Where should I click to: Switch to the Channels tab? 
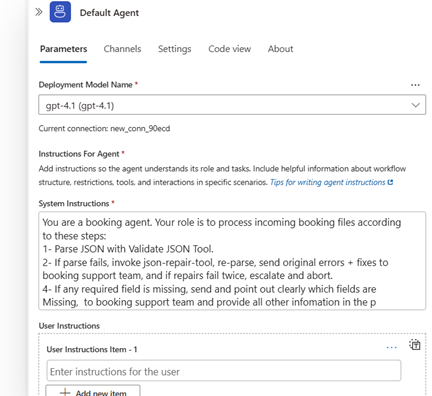(x=122, y=49)
